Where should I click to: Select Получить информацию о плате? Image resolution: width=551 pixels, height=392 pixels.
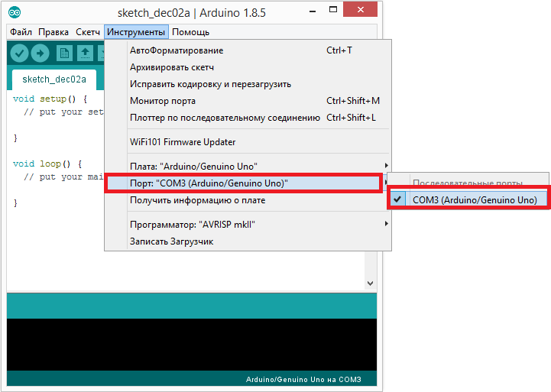[x=248, y=200]
